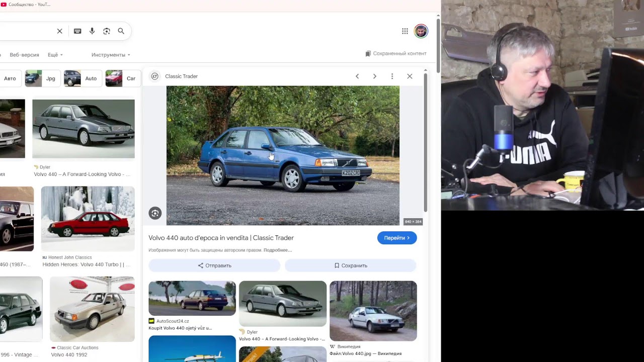This screenshot has height=362, width=644.
Task: Click the title Volvo 440 auto d'epoca in vendita
Action: click(221, 238)
